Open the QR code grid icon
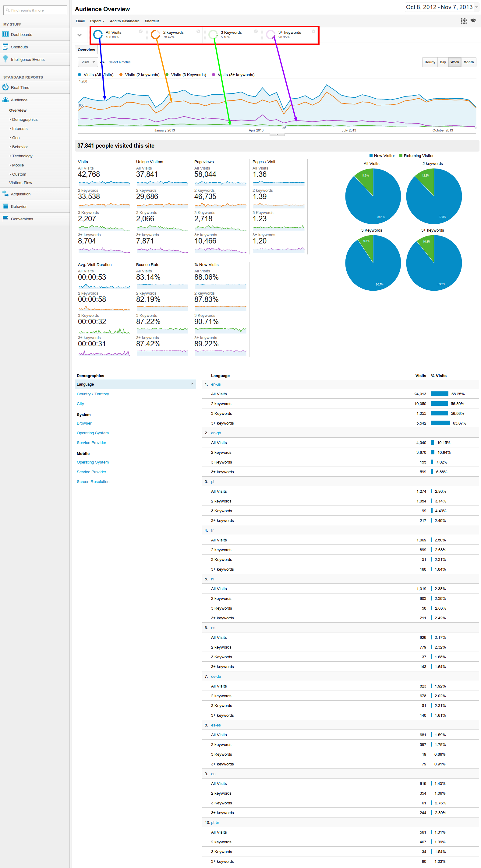The width and height of the screenshot is (481, 868). (x=464, y=21)
